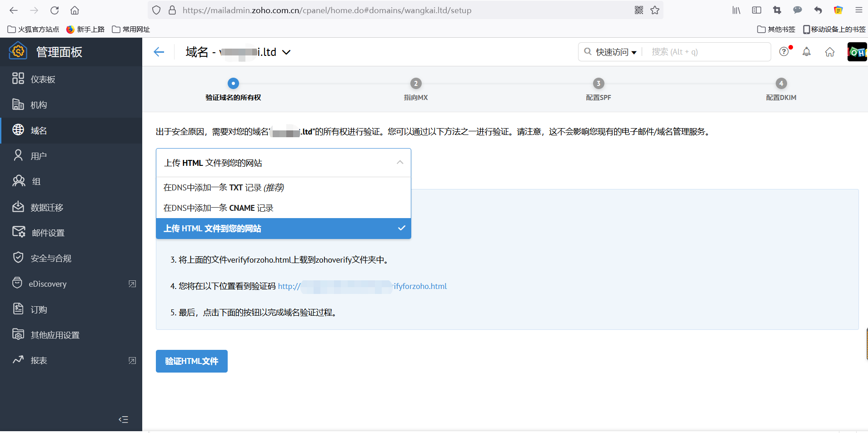Open the browser library icon
Image resolution: width=868 pixels, height=433 pixels.
point(736,10)
